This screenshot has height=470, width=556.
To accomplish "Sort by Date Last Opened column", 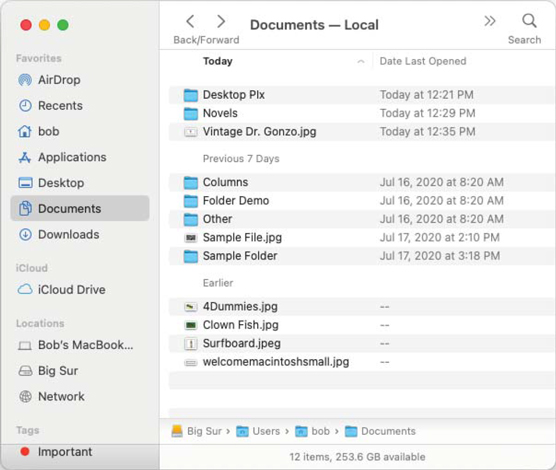I will [423, 61].
